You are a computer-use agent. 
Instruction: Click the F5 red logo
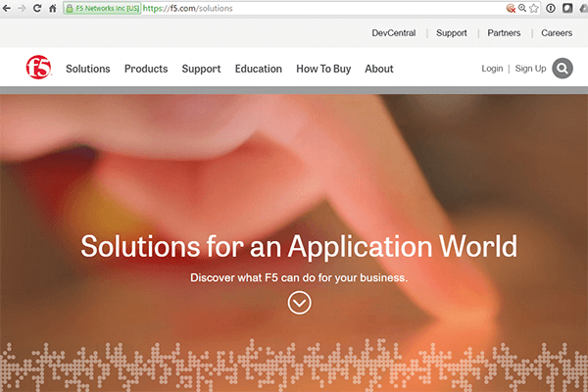pyautogui.click(x=39, y=69)
